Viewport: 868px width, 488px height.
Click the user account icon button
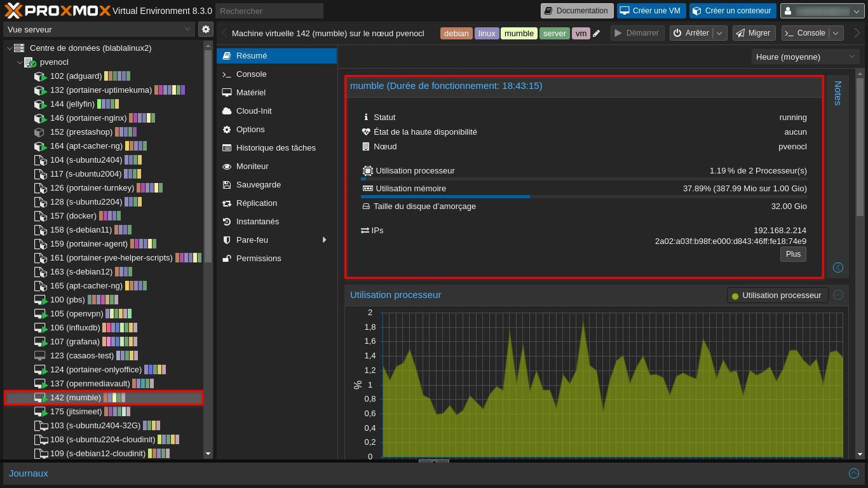(x=823, y=11)
